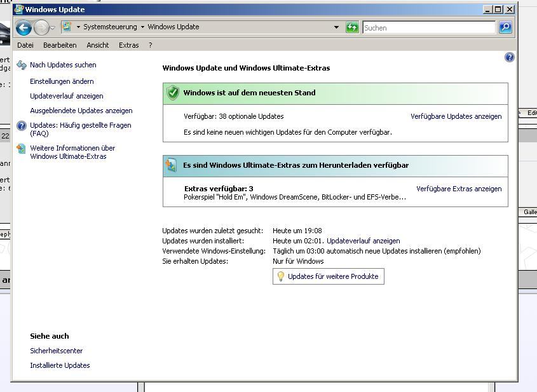The image size is (537, 392).
Task: Click Windows ist auf dem neuesten Stand heading
Action: 249,93
